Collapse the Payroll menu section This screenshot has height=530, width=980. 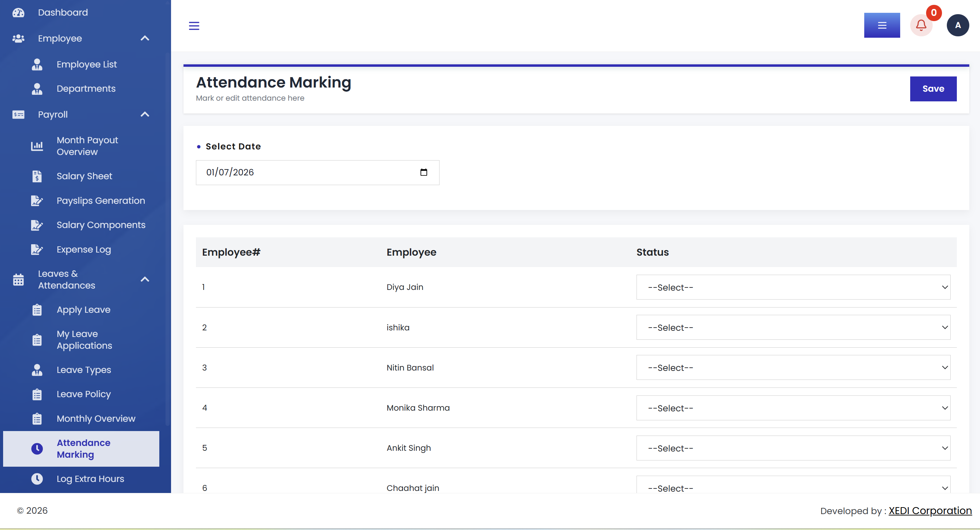coord(145,115)
